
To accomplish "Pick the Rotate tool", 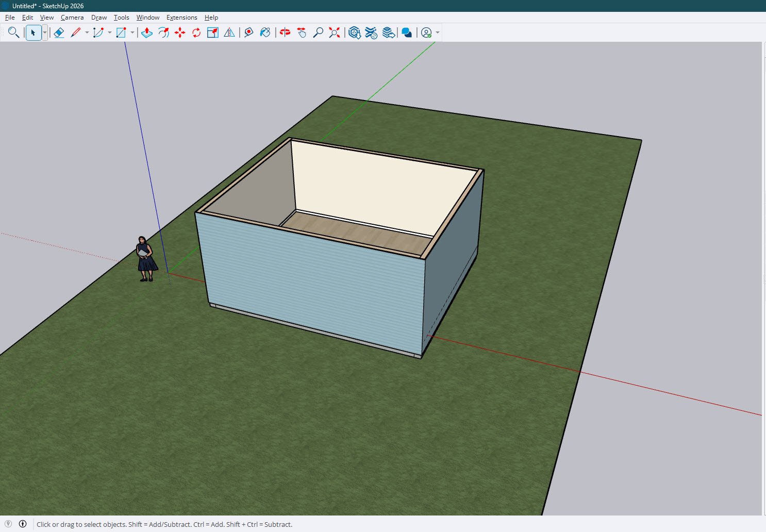I will tap(196, 33).
